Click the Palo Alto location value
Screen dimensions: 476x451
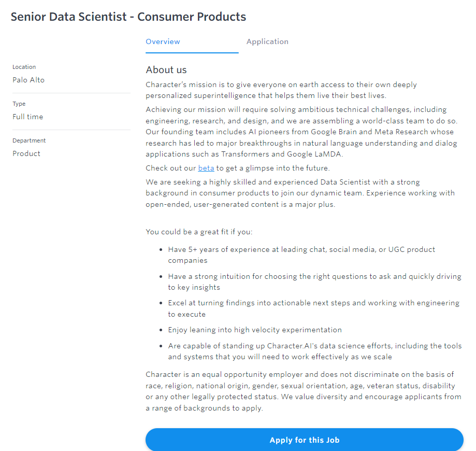point(28,80)
